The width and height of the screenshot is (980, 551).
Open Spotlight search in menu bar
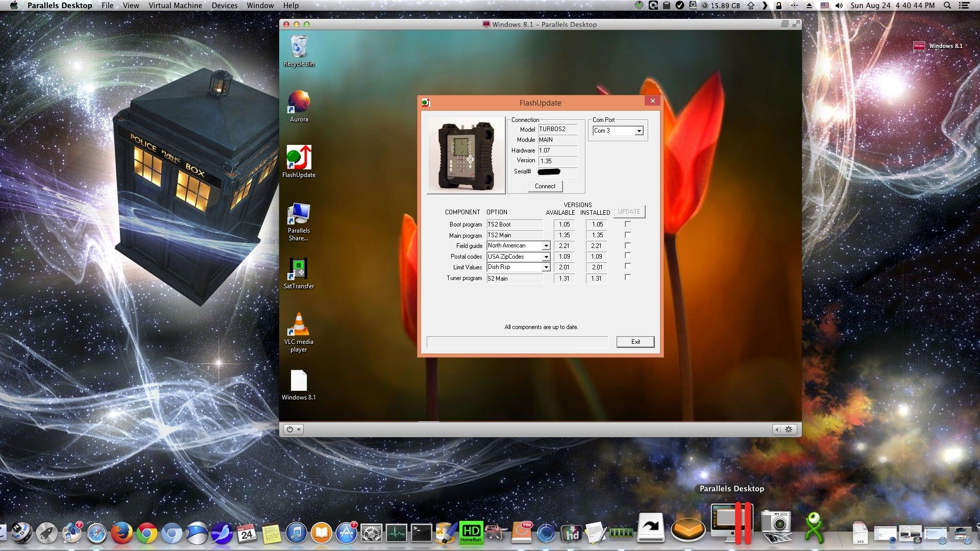point(947,6)
